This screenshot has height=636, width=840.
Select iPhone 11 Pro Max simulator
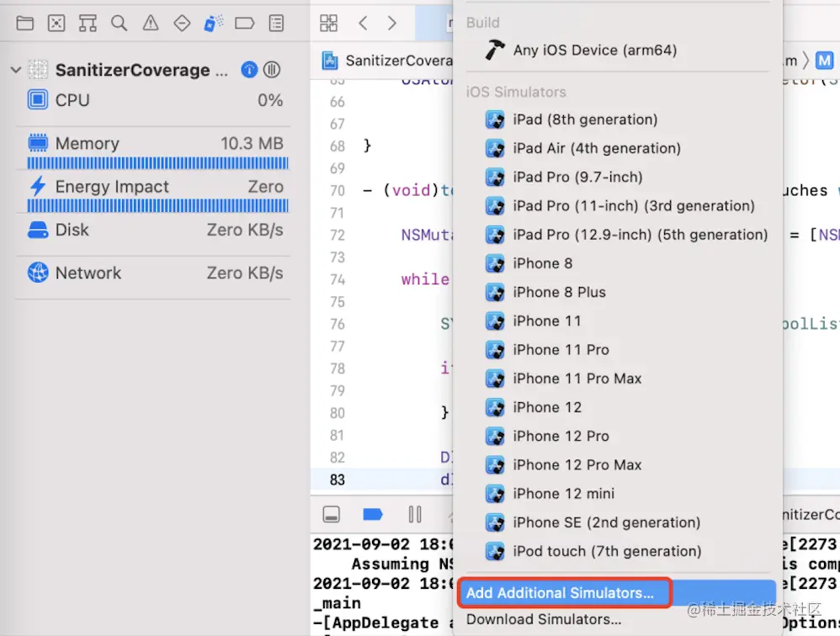618,379
